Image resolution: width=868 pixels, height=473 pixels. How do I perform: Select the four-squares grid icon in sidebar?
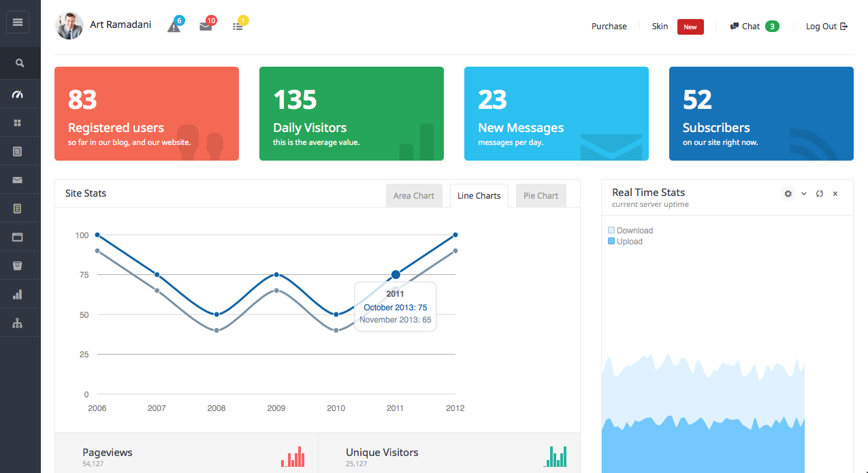18,123
